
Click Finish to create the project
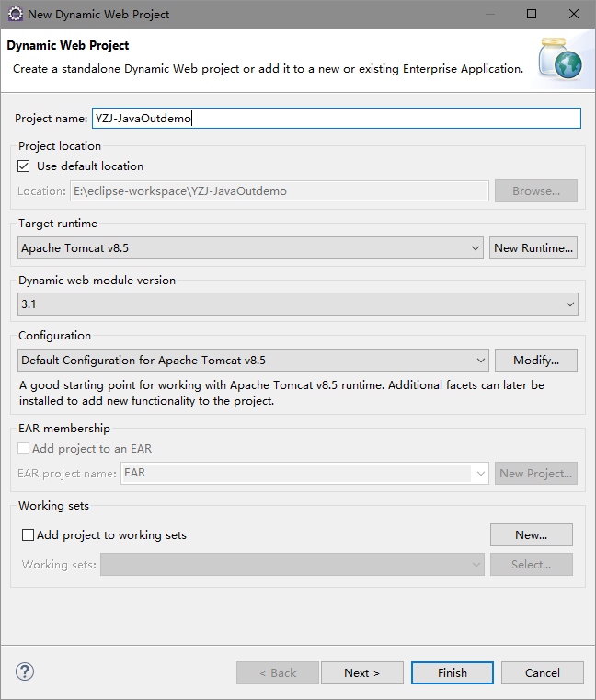[453, 672]
